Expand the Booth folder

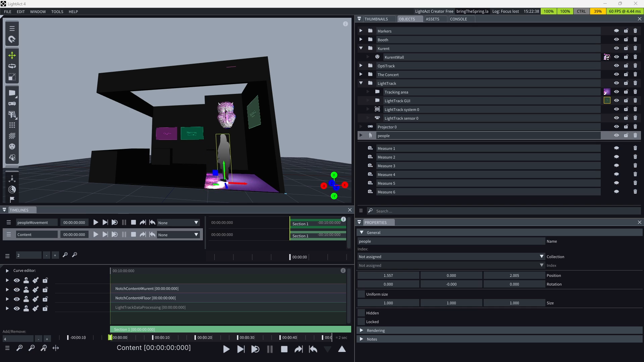tap(361, 40)
